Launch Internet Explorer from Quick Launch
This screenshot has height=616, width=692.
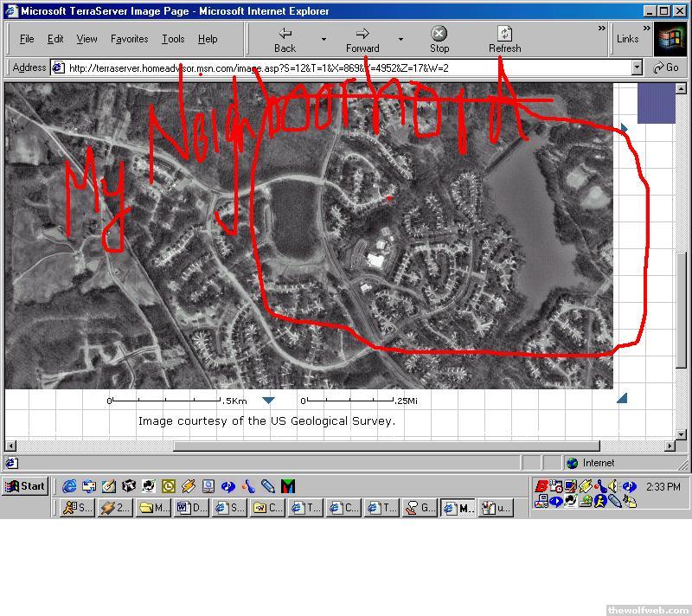point(69,486)
